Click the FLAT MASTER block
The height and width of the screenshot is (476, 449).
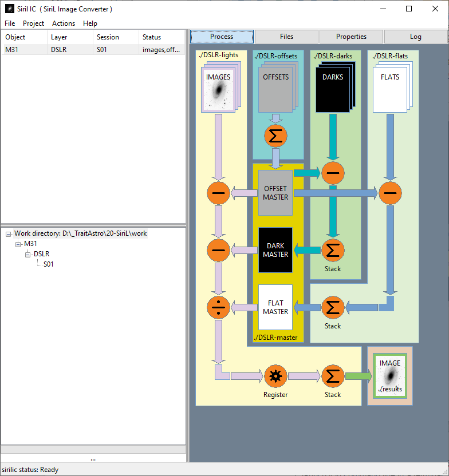tap(275, 307)
